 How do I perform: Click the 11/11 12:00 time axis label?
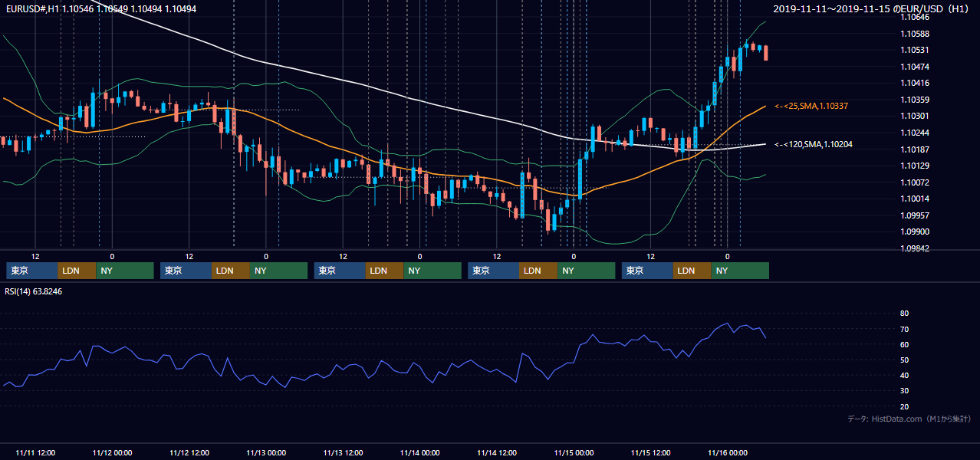(35, 452)
